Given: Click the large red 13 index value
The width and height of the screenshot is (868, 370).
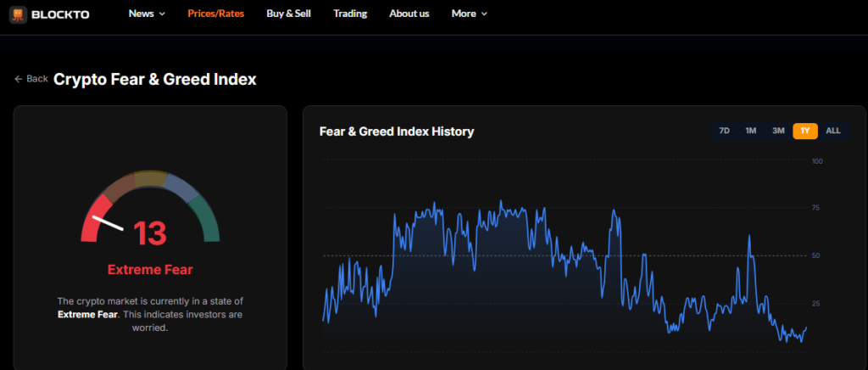Looking at the screenshot, I should (x=150, y=233).
